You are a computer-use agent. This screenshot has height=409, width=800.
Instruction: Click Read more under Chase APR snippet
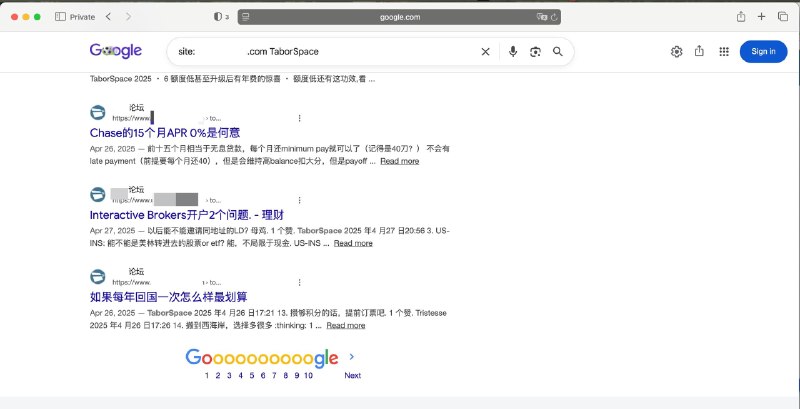(x=399, y=161)
